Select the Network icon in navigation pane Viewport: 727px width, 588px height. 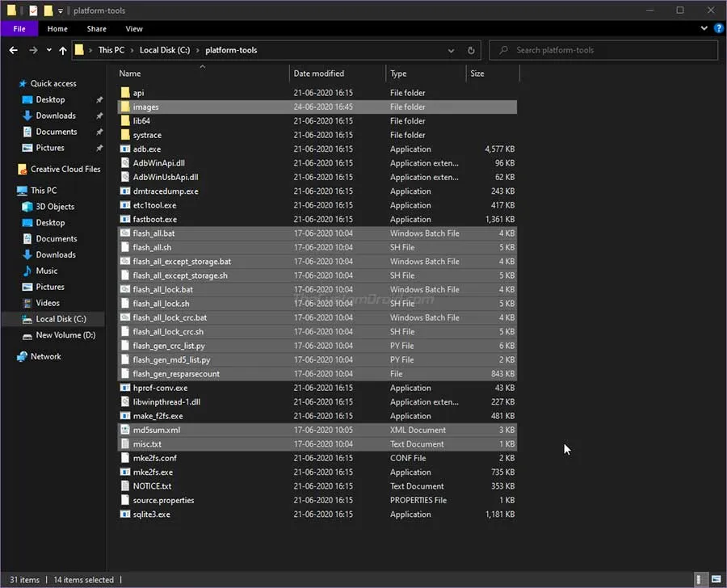tap(22, 356)
